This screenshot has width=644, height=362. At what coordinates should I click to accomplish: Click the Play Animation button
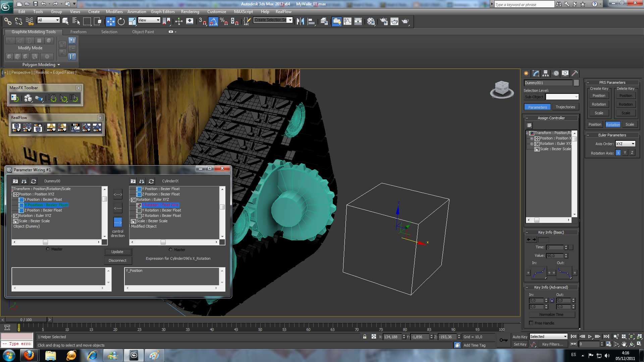click(590, 337)
